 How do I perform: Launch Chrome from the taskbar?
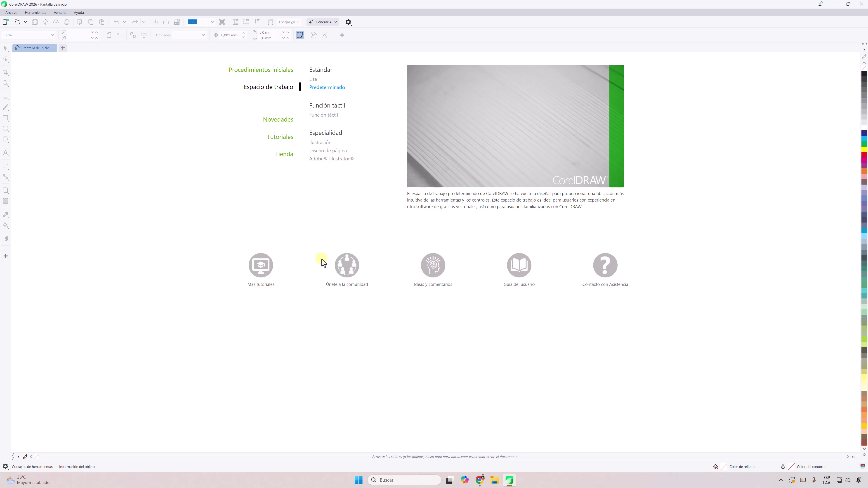tap(479, 480)
